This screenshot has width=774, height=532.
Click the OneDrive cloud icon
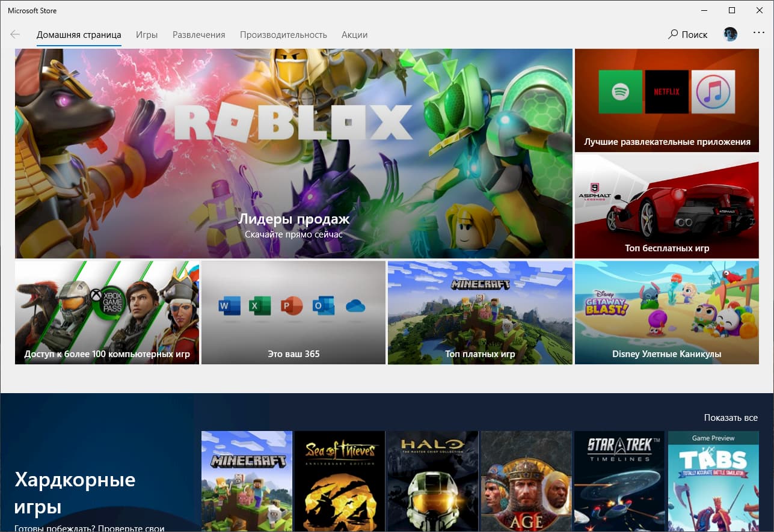356,307
